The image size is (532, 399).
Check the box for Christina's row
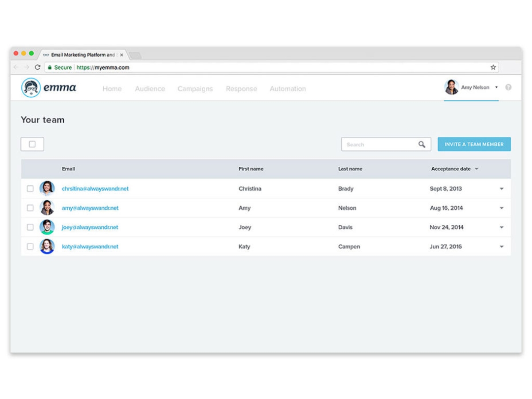[x=30, y=188]
